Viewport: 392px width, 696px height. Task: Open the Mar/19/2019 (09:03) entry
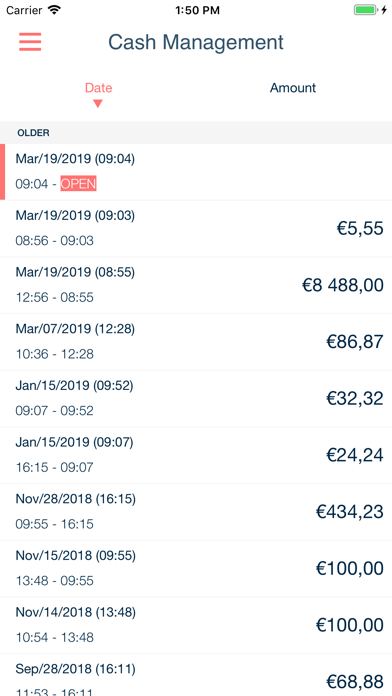[x=196, y=228]
